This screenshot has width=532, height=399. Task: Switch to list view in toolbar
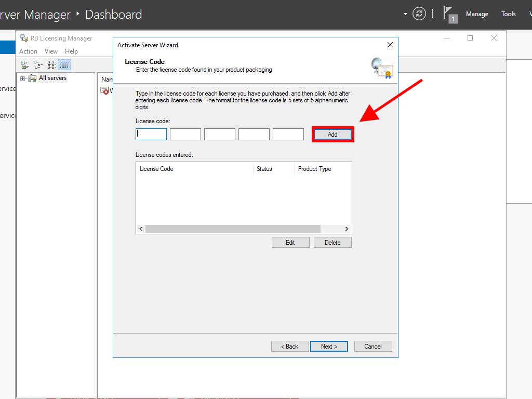point(51,65)
